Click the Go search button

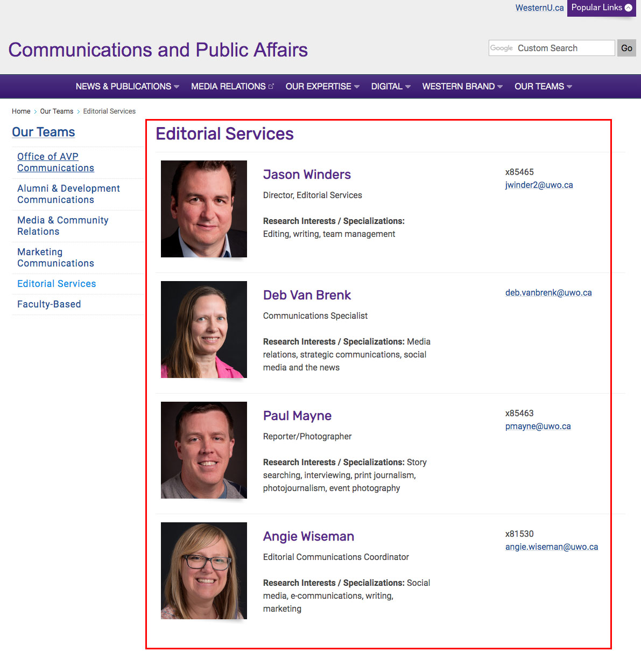(x=626, y=48)
